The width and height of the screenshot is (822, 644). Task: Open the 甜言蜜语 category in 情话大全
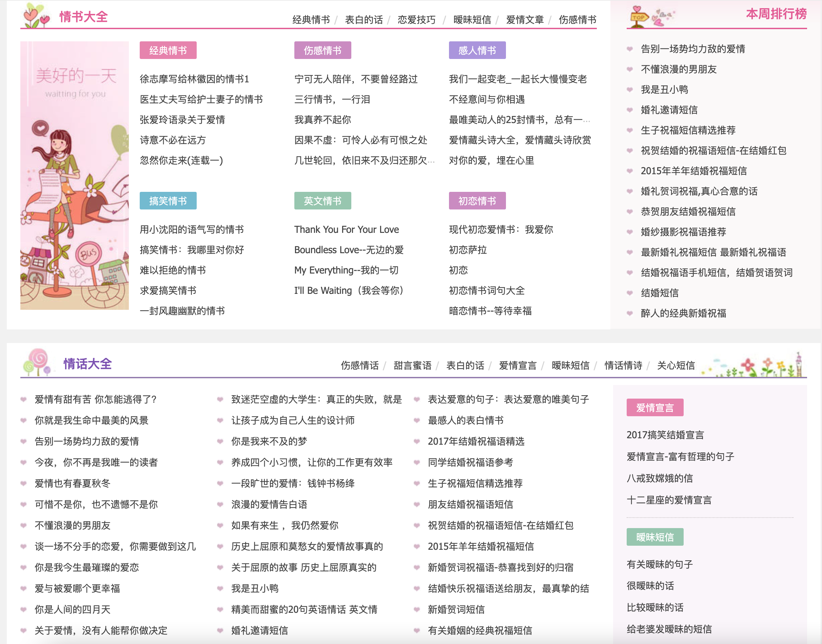point(412,365)
